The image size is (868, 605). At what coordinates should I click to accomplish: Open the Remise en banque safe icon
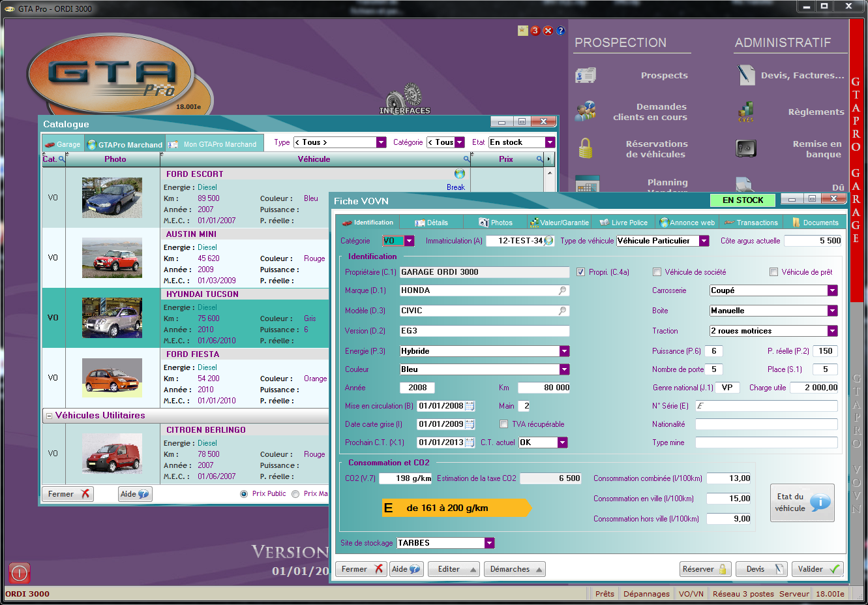coord(746,148)
